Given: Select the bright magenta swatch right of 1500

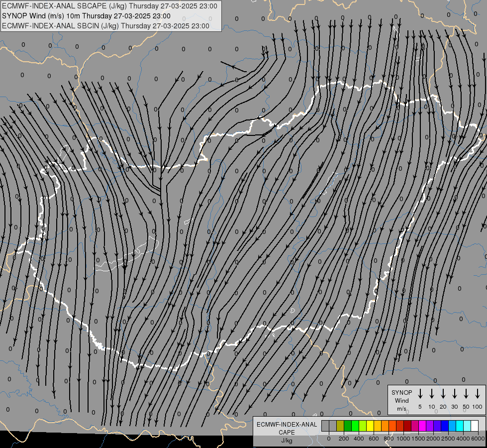Looking at the screenshot, I should [x=422, y=426].
